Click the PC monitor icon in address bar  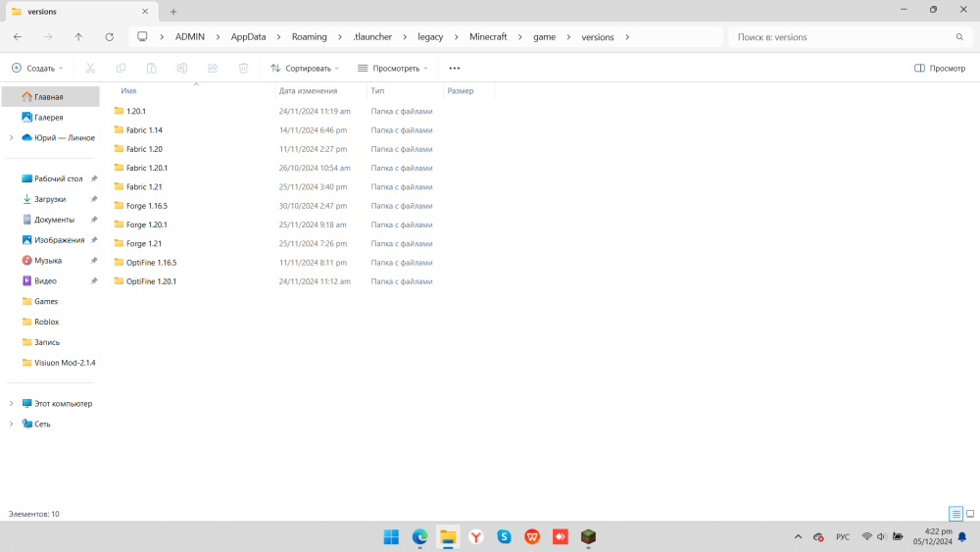pyautogui.click(x=142, y=37)
